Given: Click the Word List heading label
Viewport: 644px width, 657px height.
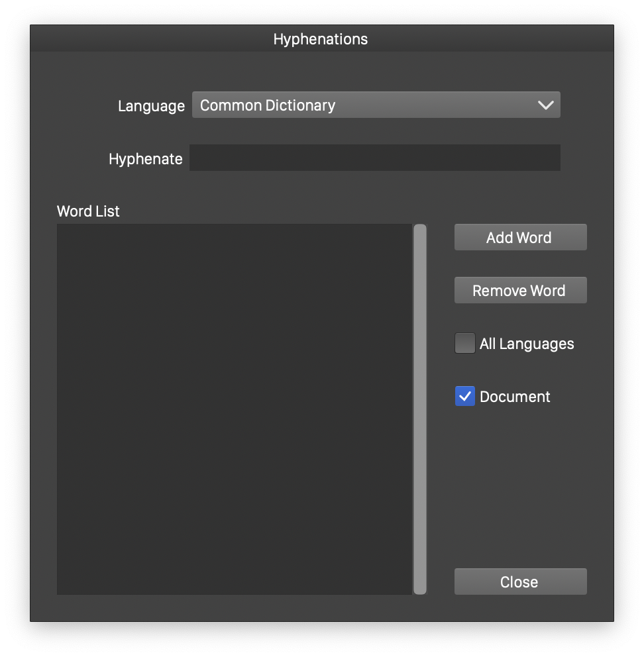Looking at the screenshot, I should 88,211.
